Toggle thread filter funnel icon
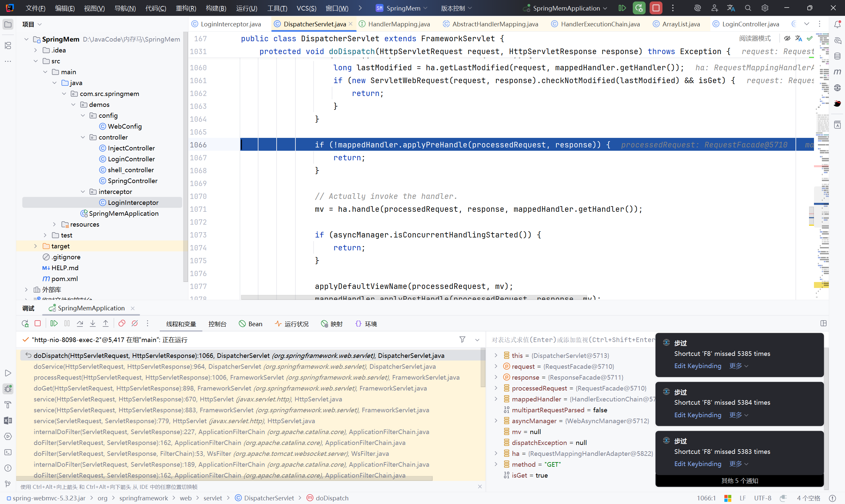The width and height of the screenshot is (845, 504). 462,340
